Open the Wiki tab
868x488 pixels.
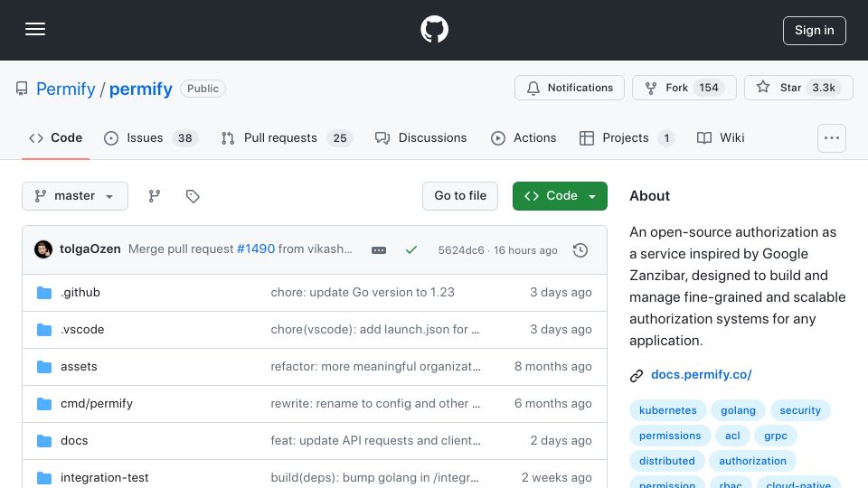[x=721, y=137]
